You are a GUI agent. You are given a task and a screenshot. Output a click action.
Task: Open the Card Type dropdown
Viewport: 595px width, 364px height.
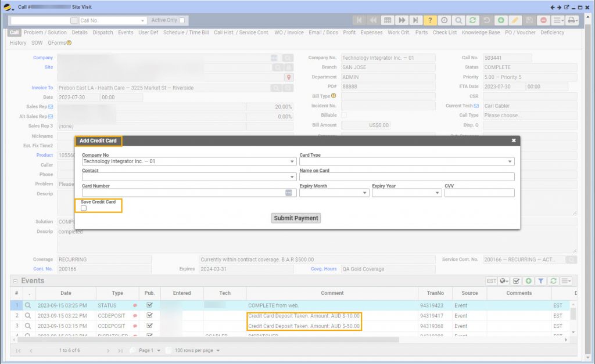pyautogui.click(x=407, y=161)
